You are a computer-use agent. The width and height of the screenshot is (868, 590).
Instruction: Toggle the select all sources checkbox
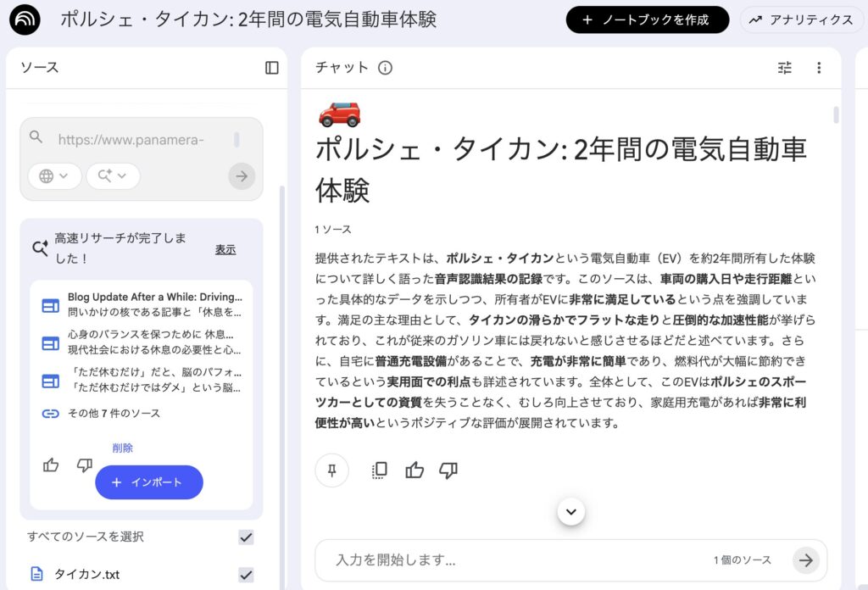(246, 537)
